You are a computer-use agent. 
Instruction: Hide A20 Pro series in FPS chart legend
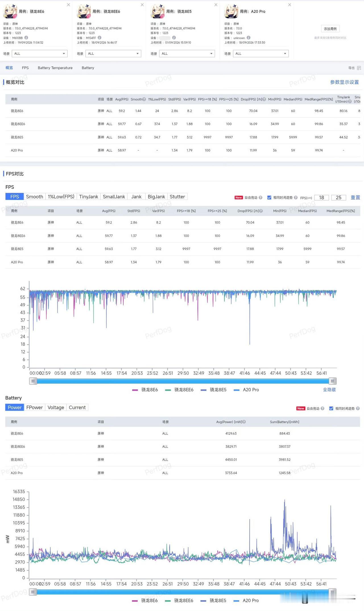click(x=246, y=390)
